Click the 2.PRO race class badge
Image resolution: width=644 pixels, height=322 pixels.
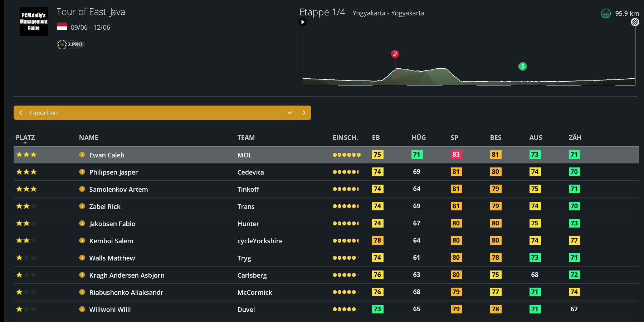[71, 44]
